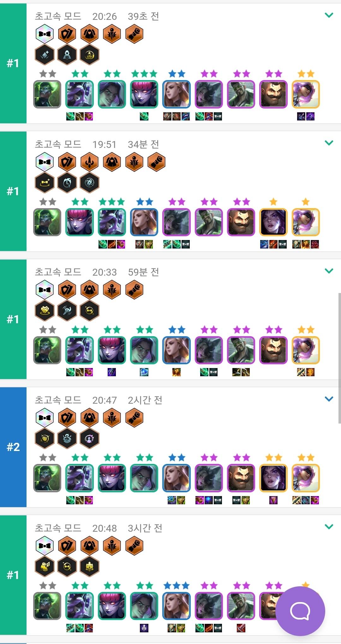
Task: Expand the second-place match details chevron
Action: [x=329, y=399]
